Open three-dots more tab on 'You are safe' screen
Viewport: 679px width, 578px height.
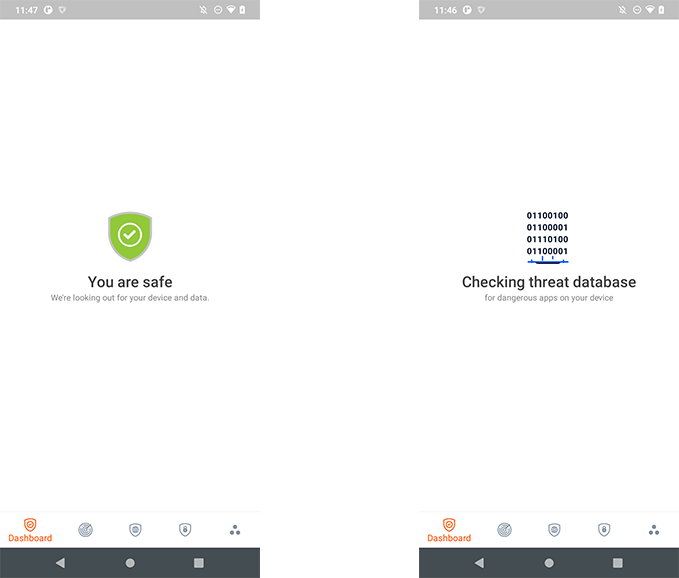click(x=235, y=530)
